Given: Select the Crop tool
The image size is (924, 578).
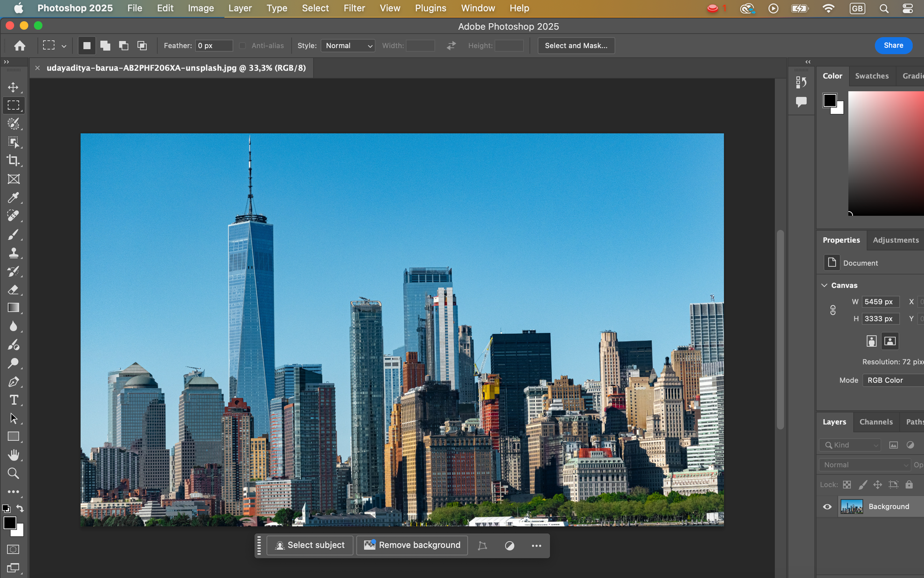Looking at the screenshot, I should click(x=13, y=160).
